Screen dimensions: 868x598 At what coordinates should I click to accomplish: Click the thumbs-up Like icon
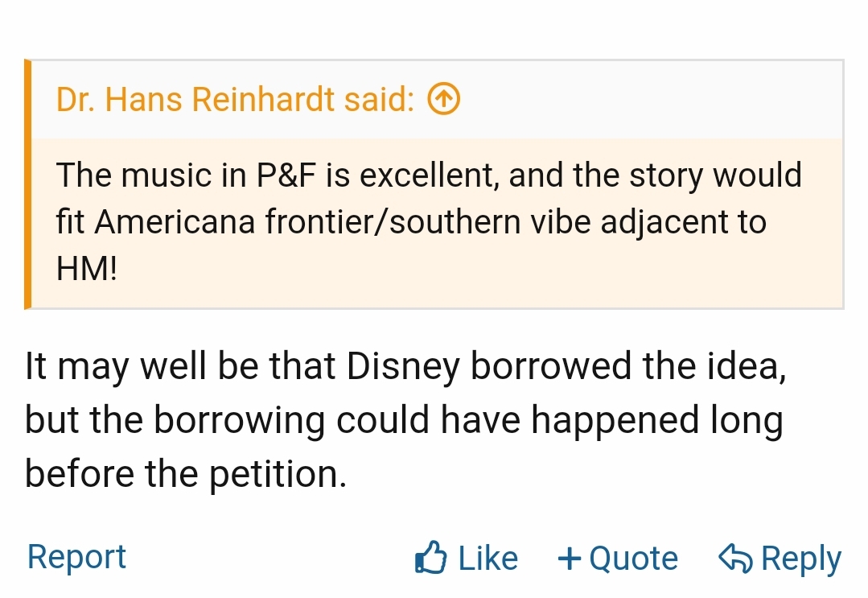pos(431,558)
